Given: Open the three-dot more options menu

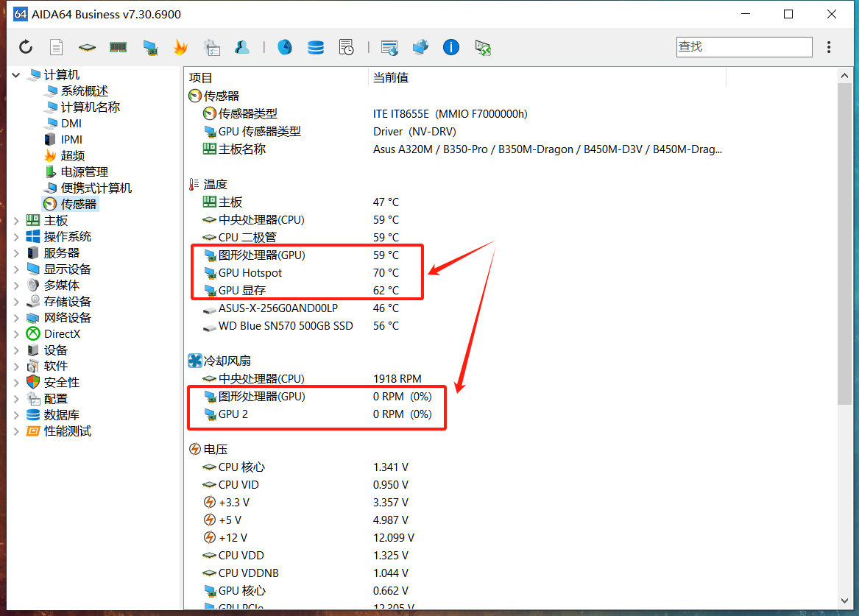Looking at the screenshot, I should 828,47.
